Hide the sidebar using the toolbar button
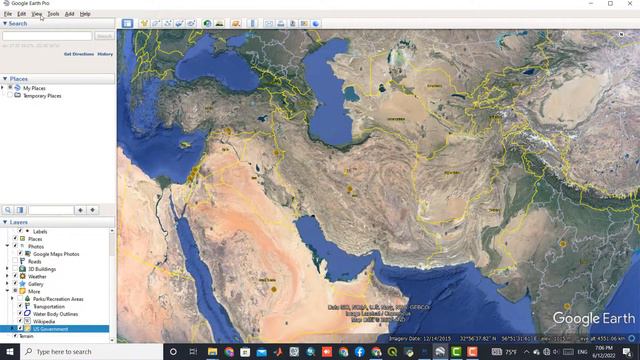Viewport: 640px width, 360px height. pyautogui.click(x=127, y=23)
